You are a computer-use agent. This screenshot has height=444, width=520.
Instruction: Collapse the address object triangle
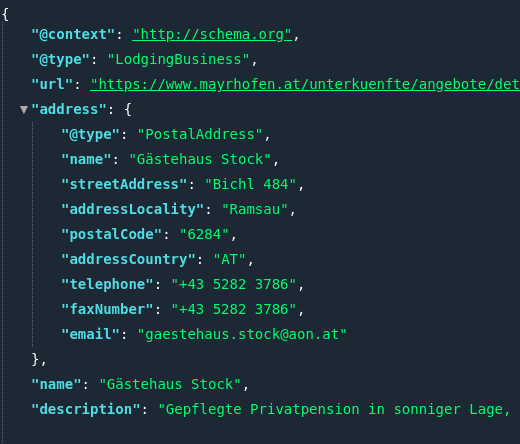(x=24, y=109)
